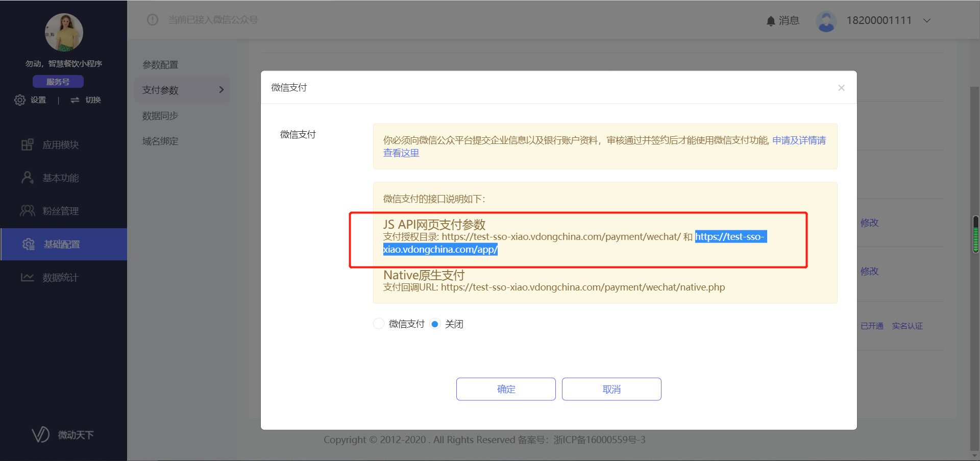Click the 微信支付接口说明如下 text
This screenshot has width=980, height=461.
434,199
